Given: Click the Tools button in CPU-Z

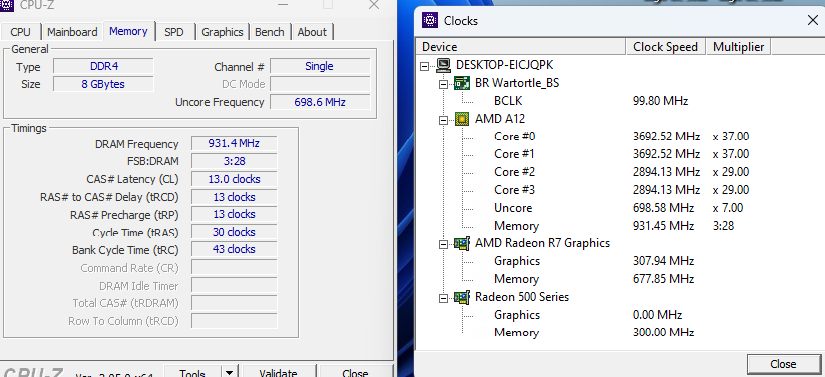Looking at the screenshot, I should 193,372.
